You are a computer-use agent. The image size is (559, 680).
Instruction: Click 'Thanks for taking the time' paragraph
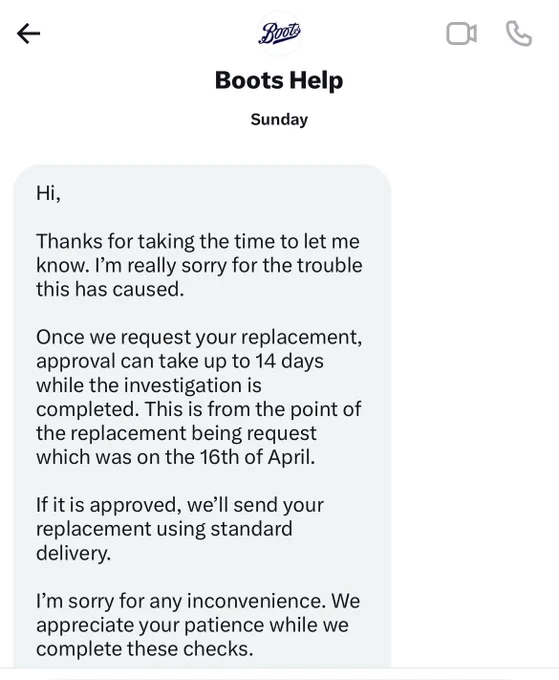coord(199,265)
